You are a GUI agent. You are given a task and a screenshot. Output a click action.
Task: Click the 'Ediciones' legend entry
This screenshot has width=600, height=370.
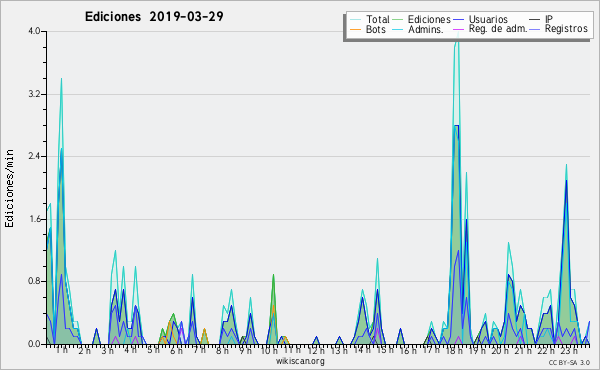pos(422,19)
